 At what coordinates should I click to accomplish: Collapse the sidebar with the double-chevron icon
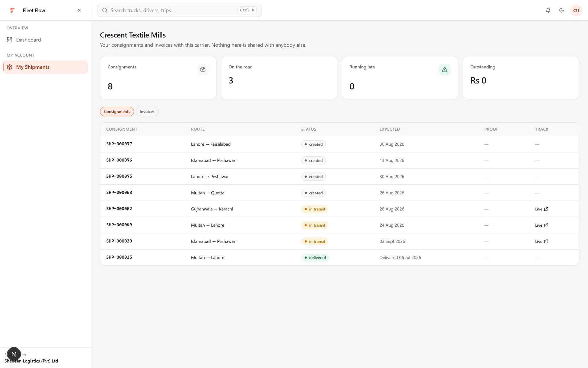(x=79, y=10)
